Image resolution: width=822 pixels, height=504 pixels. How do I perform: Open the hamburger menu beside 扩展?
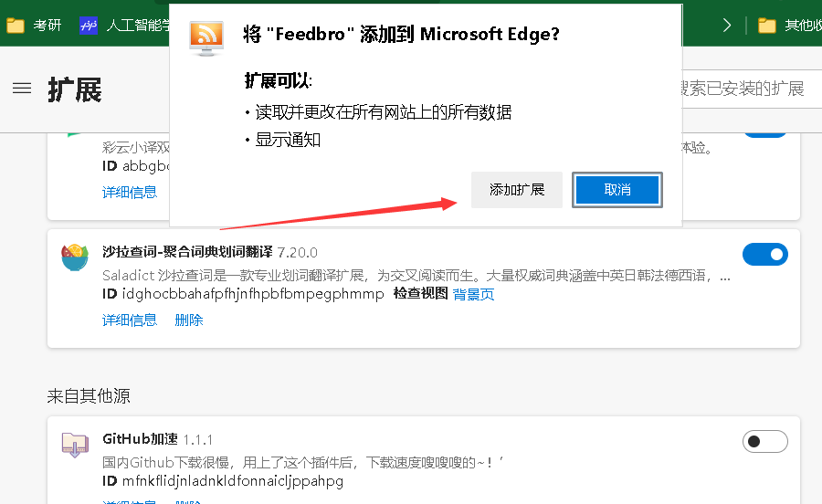[x=22, y=88]
